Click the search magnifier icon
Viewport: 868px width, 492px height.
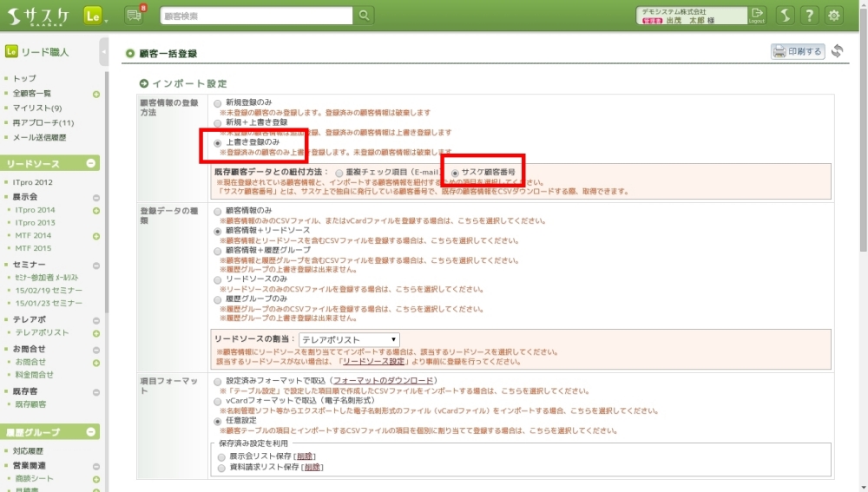click(x=364, y=15)
